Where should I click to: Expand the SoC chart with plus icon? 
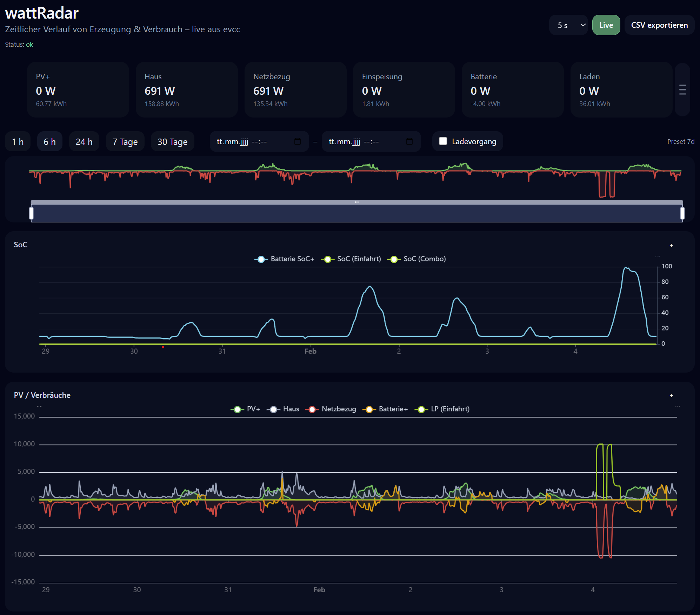[x=671, y=245]
